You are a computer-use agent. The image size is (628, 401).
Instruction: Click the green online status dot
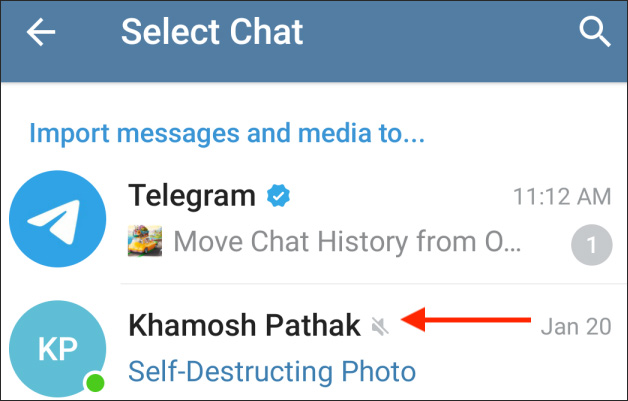click(x=95, y=382)
